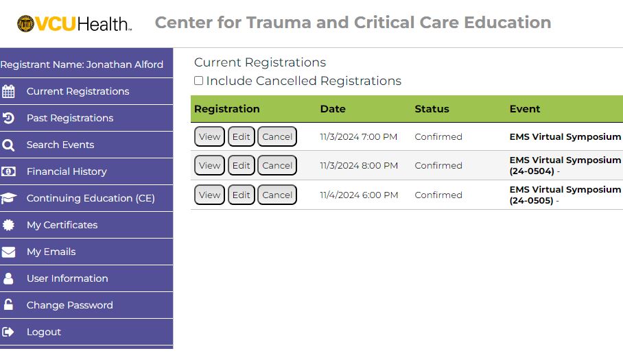View the EMS Virtual Symposium 24-0505 registration
Viewport: 623px width, 364px height.
pyautogui.click(x=209, y=195)
